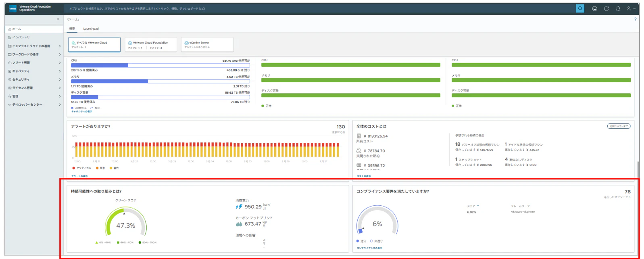The width and height of the screenshot is (644, 259).
Task: Click the 管理 sidebar icon
Action: pyautogui.click(x=10, y=96)
